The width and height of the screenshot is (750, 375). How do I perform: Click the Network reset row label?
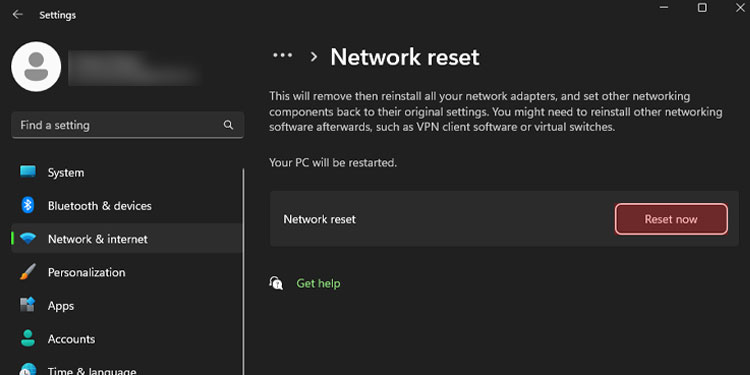[x=320, y=219]
